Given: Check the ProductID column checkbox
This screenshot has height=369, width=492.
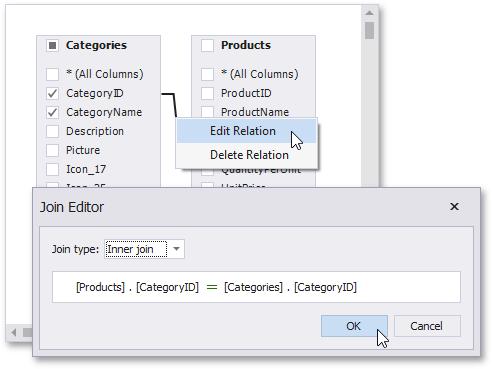Looking at the screenshot, I should [207, 93].
